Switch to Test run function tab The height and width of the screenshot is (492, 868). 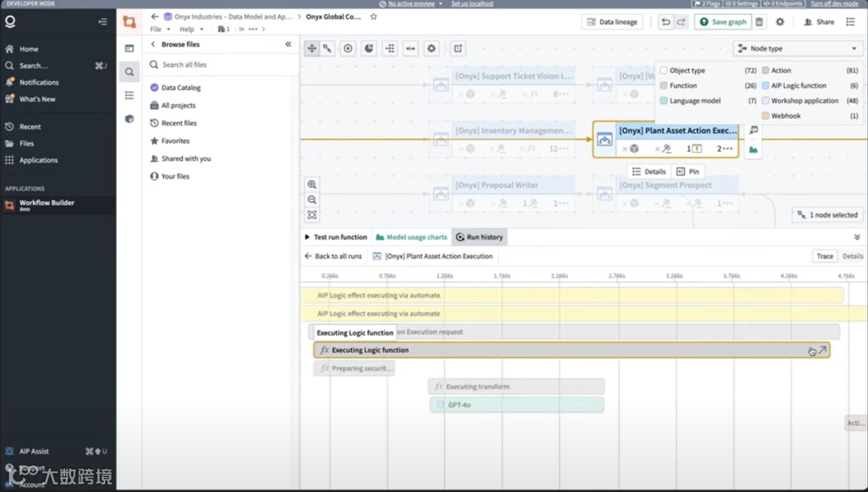(335, 237)
